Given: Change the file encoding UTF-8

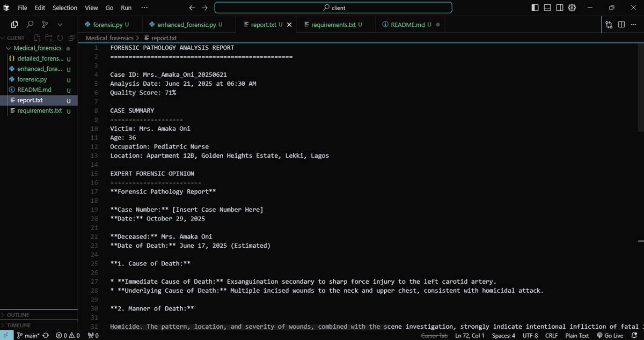Looking at the screenshot, I should (x=529, y=335).
